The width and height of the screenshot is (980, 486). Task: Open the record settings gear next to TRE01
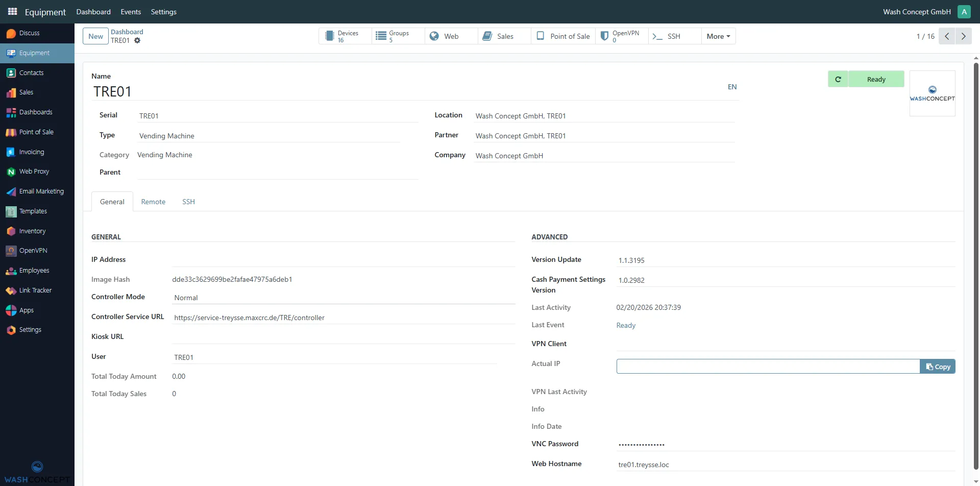coord(137,41)
